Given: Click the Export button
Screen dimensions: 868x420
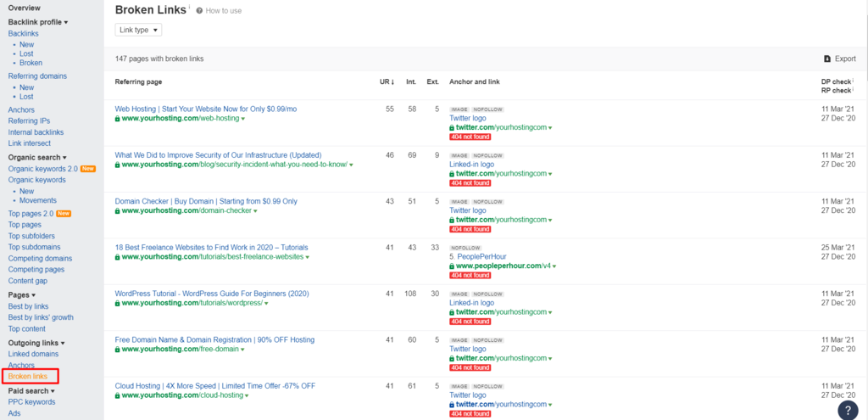Looking at the screenshot, I should [840, 59].
